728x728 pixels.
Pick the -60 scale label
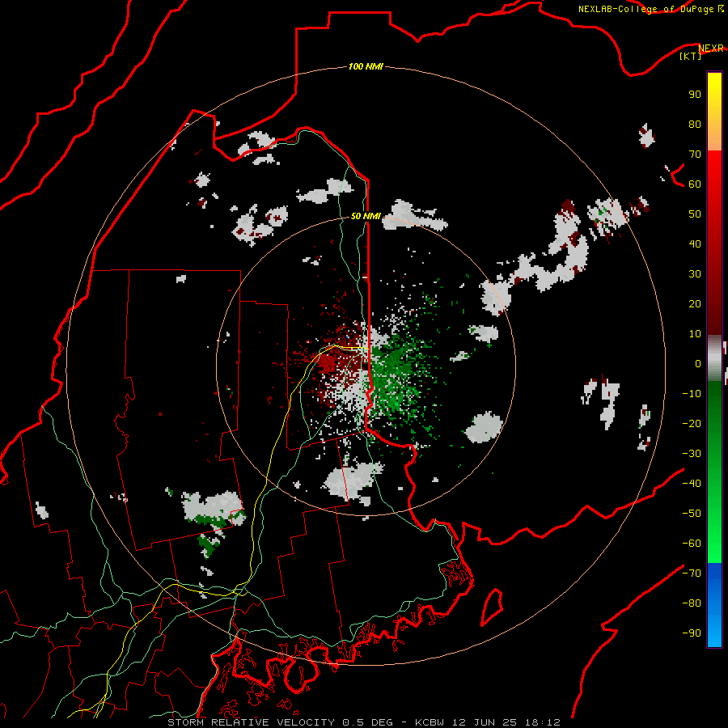[x=692, y=544]
